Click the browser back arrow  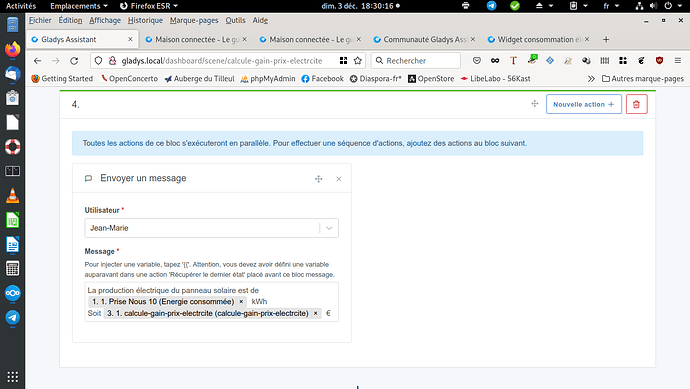coord(37,61)
